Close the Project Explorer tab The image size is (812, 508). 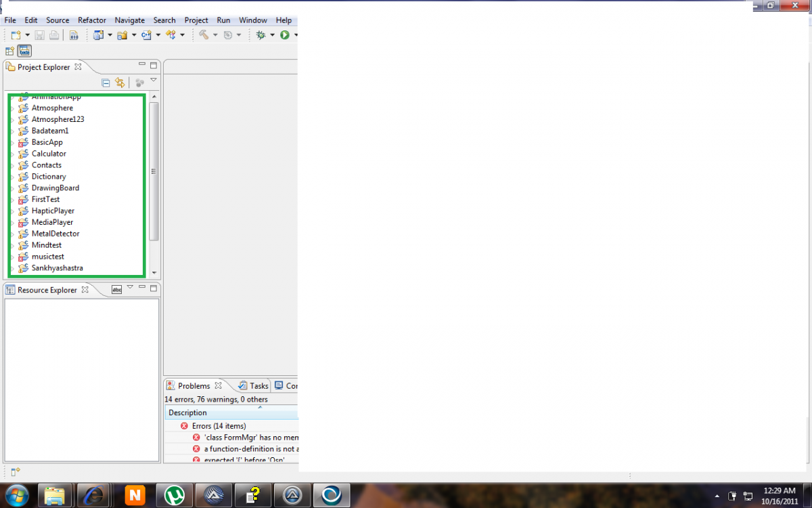coord(78,66)
